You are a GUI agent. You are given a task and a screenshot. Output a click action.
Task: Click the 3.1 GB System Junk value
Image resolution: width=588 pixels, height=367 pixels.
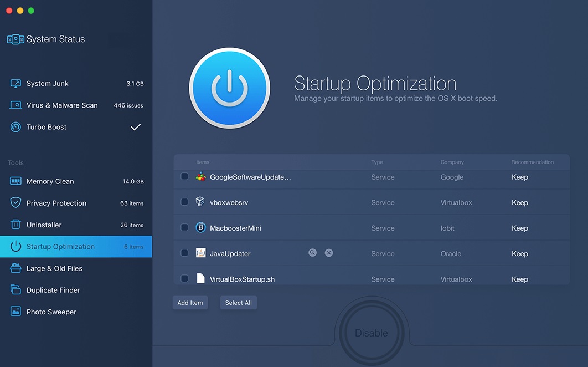[135, 83]
